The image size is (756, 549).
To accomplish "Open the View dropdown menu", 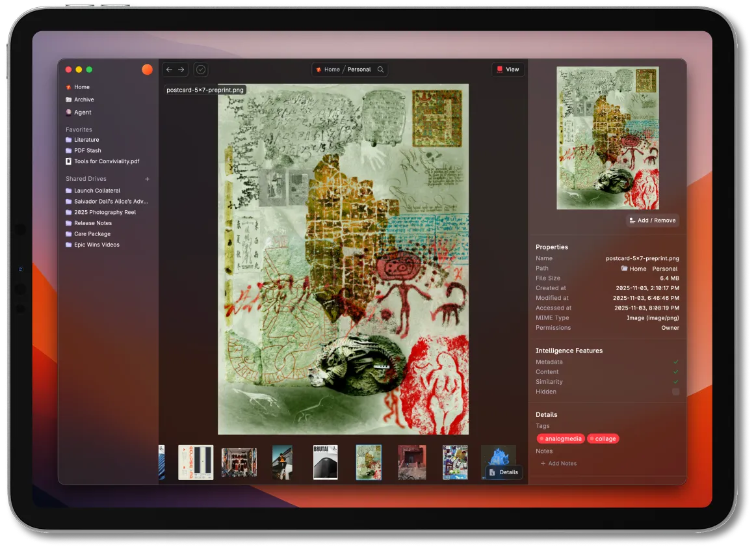I will pos(508,70).
